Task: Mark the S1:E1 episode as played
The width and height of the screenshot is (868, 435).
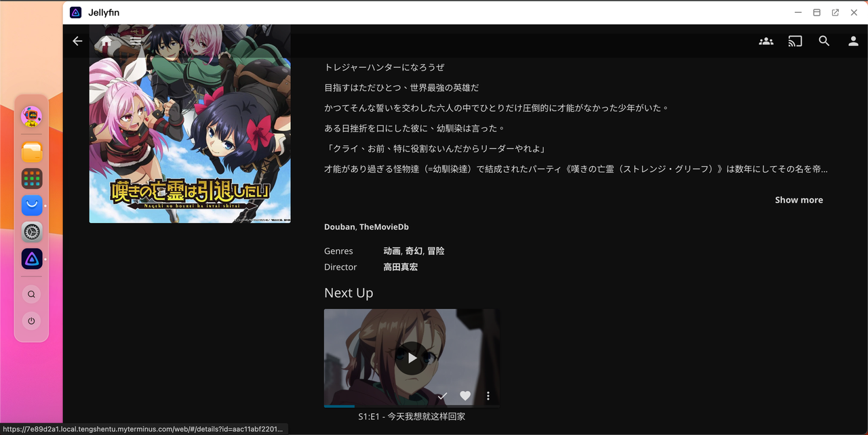Action: (443, 396)
